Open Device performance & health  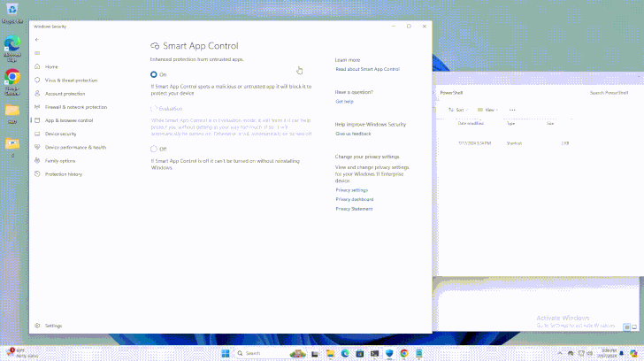[x=75, y=147]
